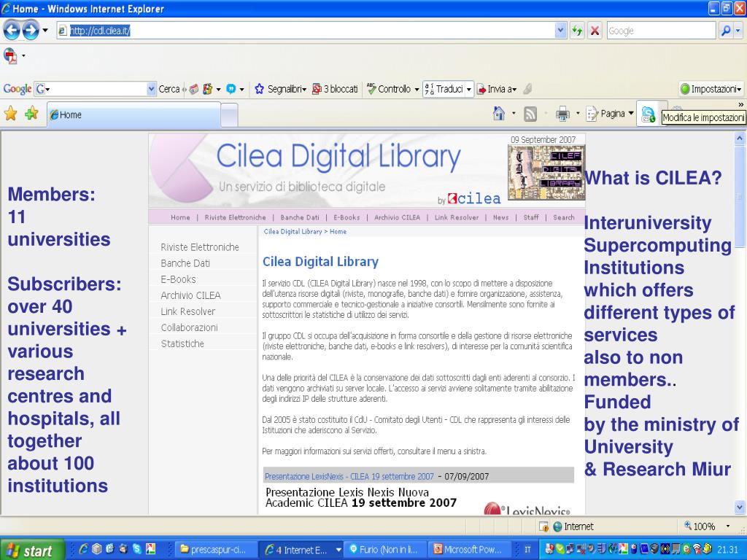Click the browser Forward arrow button
Image resolution: width=747 pixels, height=560 pixels.
tap(31, 31)
